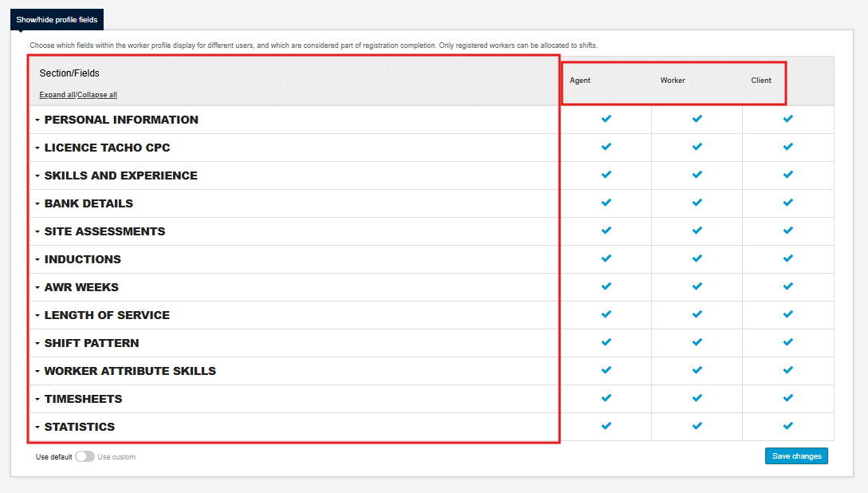868x493 pixels.
Task: Click the Save changes button
Action: click(x=796, y=456)
